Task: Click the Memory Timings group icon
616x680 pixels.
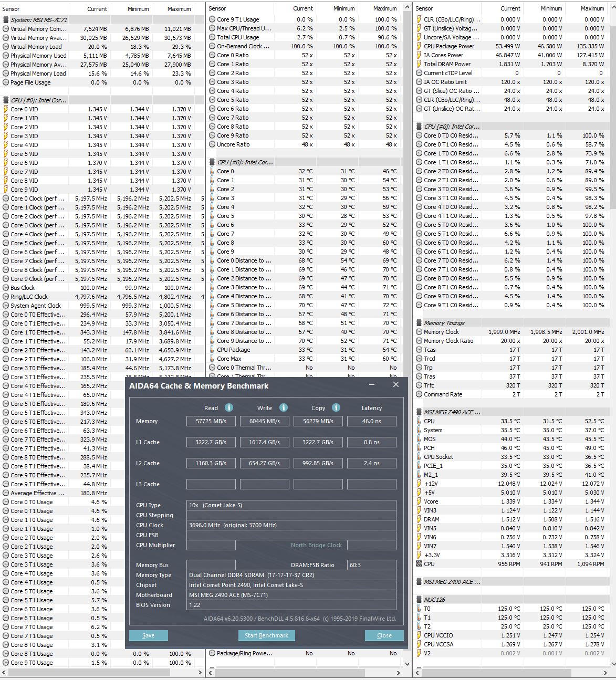Action: (419, 323)
